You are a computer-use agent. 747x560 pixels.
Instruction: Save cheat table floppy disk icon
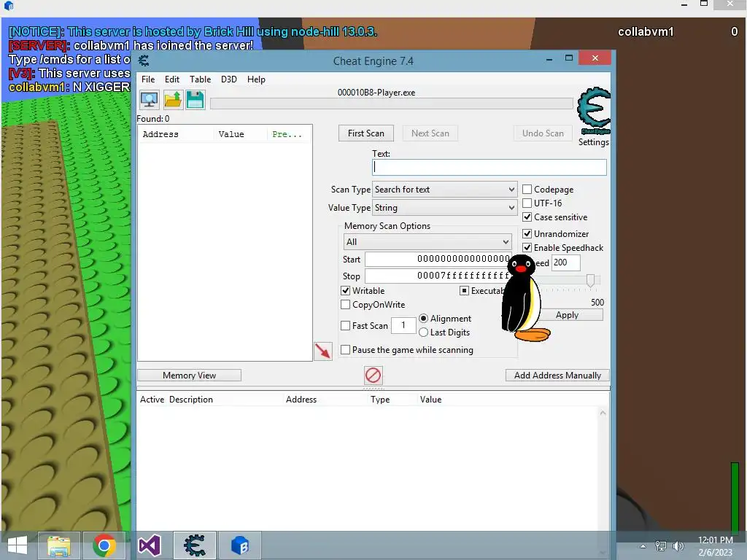196,100
